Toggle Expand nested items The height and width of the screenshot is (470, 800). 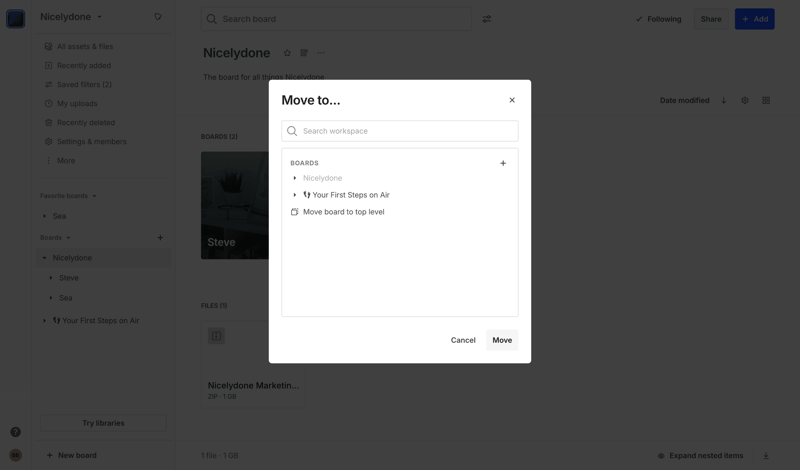point(700,456)
